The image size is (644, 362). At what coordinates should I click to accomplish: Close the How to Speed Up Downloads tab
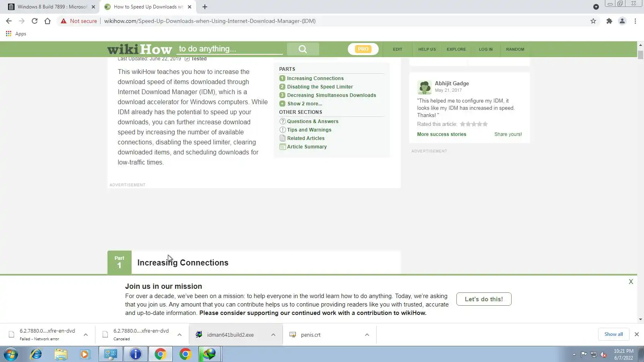coord(190,7)
